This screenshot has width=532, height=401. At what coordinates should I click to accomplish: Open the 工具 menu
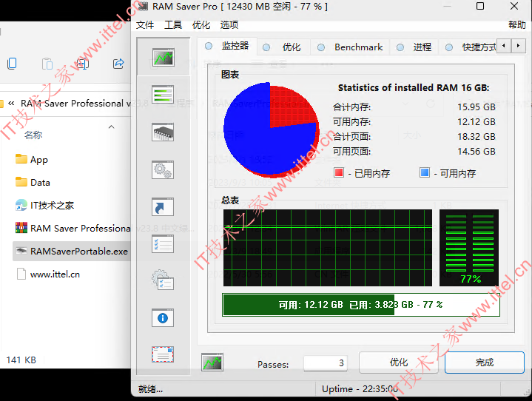click(173, 24)
